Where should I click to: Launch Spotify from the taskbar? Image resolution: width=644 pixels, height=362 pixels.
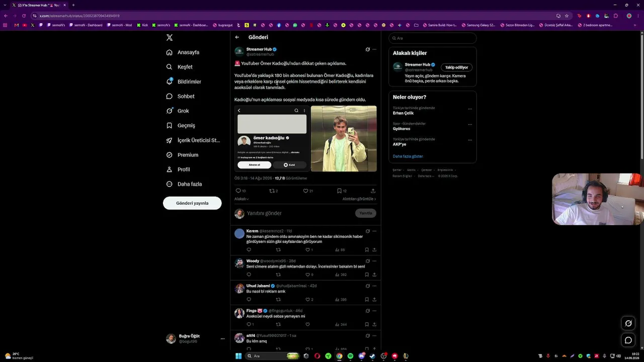(x=351, y=356)
